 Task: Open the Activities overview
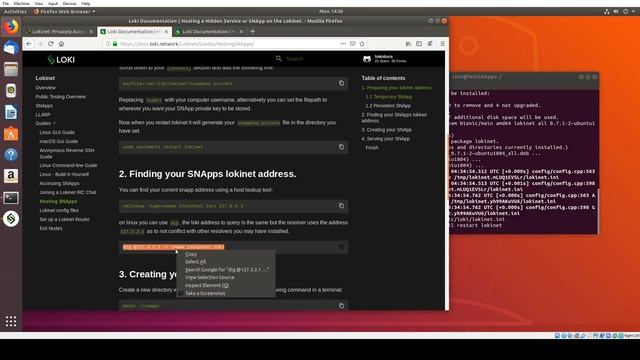pyautogui.click(x=15, y=11)
